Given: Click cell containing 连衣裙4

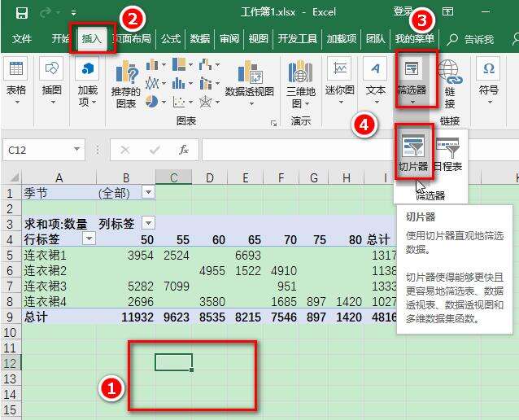Looking at the screenshot, I should click(59, 302).
